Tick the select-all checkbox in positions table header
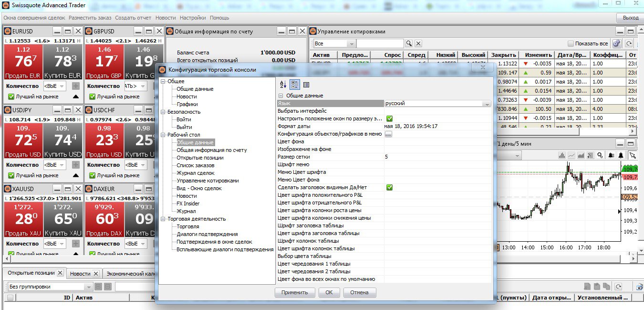 (10, 298)
